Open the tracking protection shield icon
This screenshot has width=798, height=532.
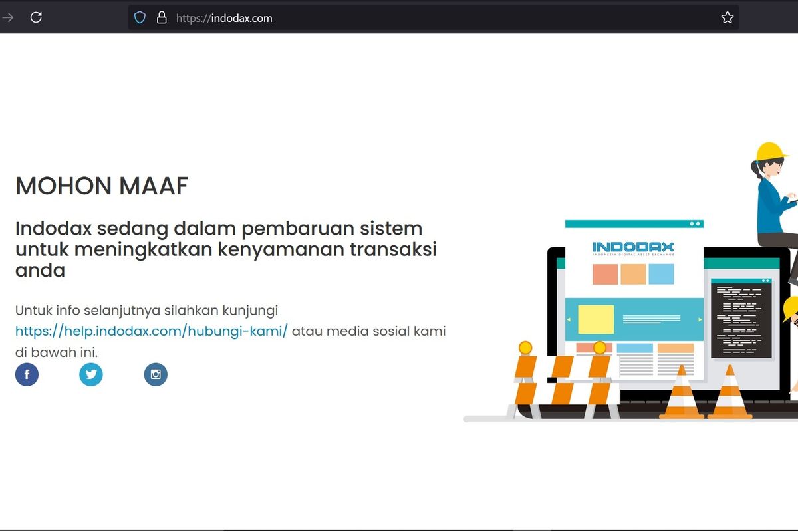click(140, 18)
